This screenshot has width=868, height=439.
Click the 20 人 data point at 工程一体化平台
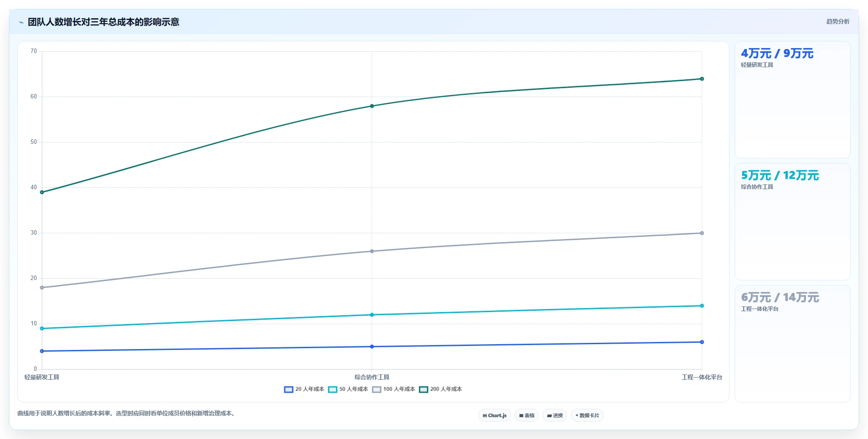702,342
